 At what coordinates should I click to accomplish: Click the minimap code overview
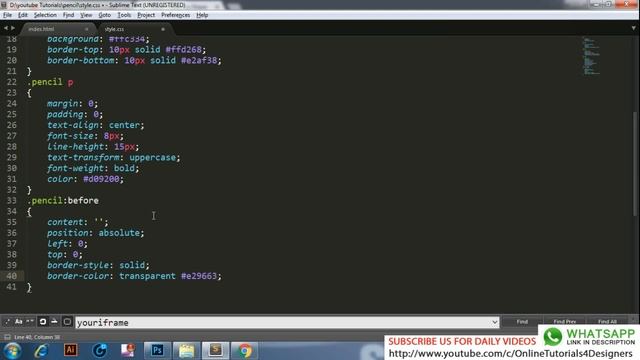point(591,56)
